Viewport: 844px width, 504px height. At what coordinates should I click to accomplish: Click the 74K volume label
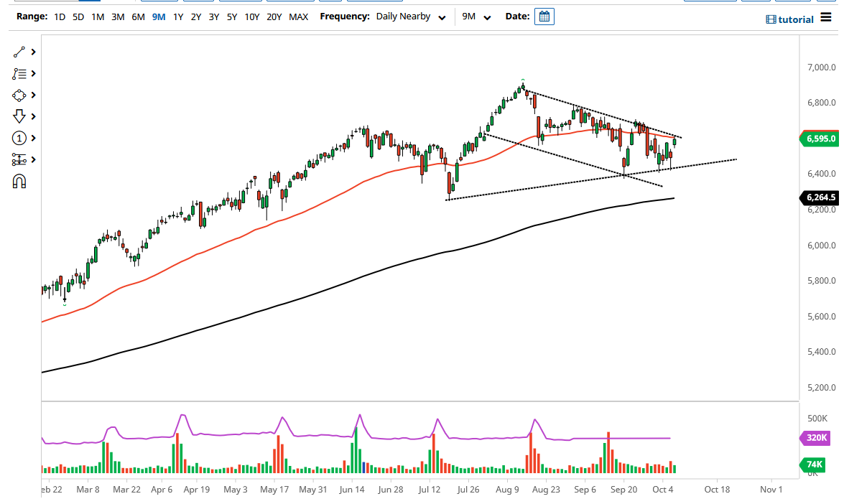point(814,464)
